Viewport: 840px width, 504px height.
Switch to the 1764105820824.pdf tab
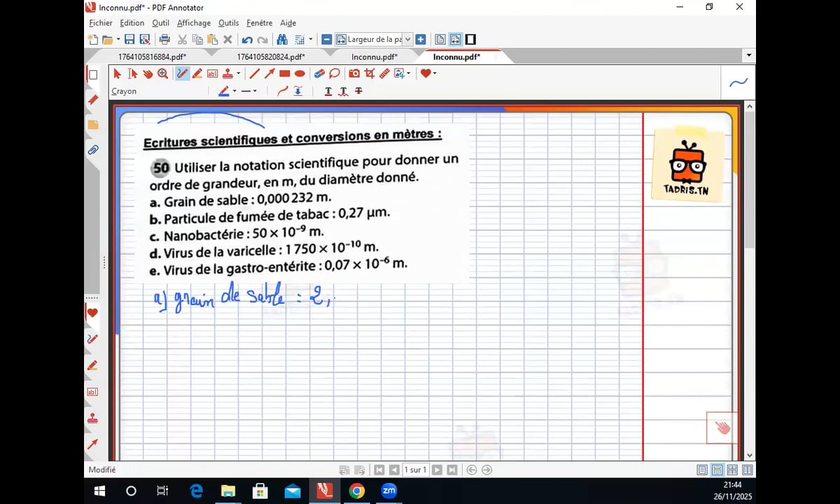click(270, 57)
